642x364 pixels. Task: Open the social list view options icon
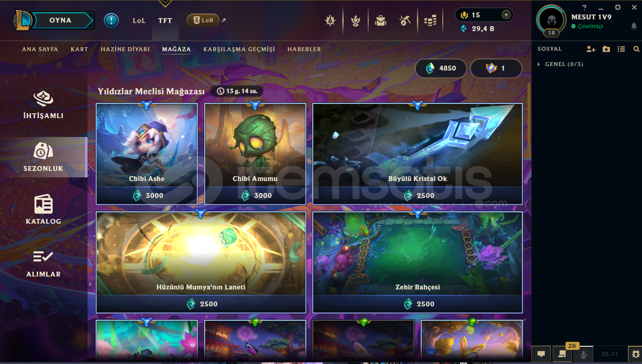coord(621,49)
